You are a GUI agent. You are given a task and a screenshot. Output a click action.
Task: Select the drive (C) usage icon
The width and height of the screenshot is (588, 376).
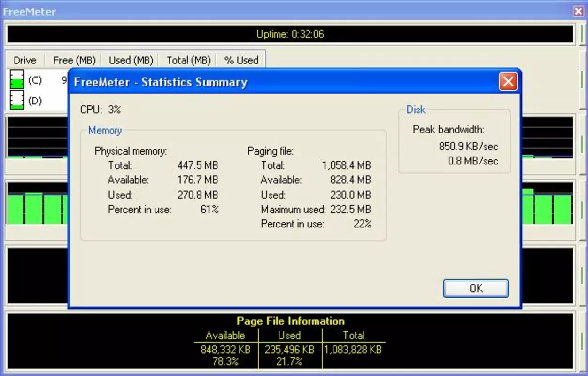(17, 79)
